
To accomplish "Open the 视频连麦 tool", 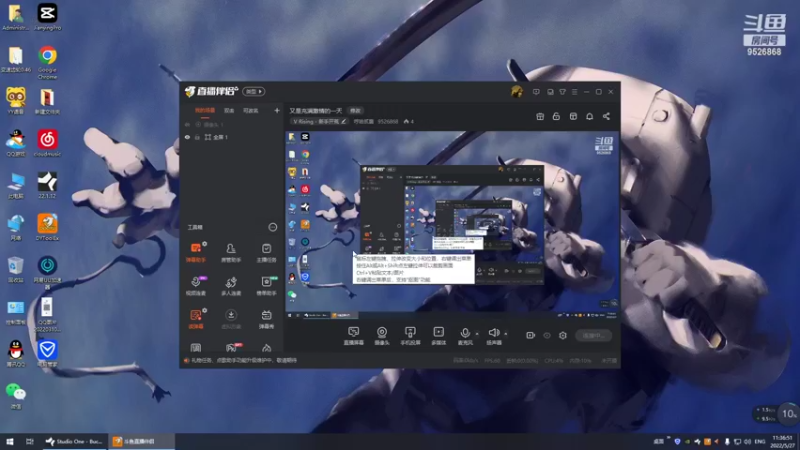I will 195,286.
